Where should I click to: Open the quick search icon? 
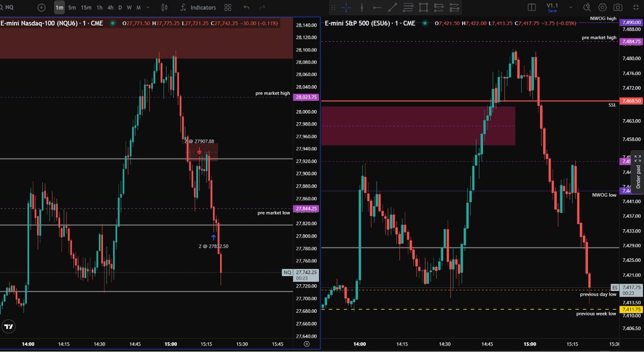[x=587, y=8]
